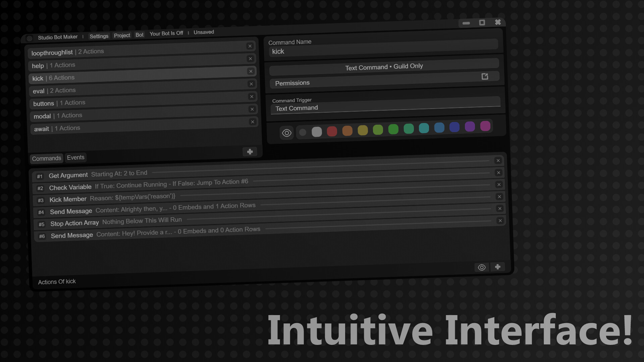Remove action #4 Send Message

coord(499,197)
